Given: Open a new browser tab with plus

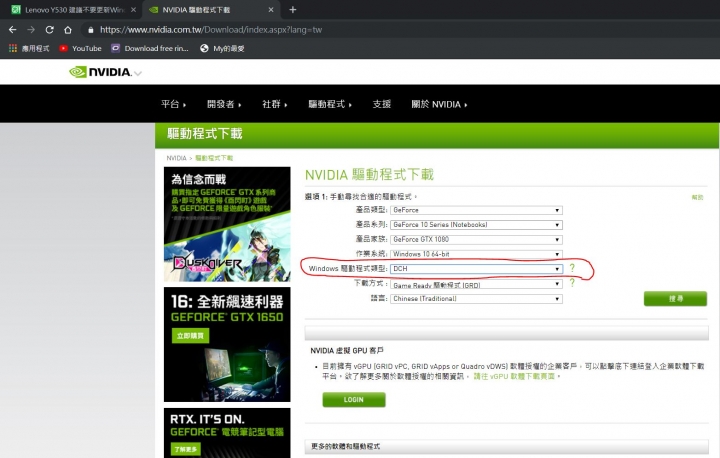Looking at the screenshot, I should [292, 10].
